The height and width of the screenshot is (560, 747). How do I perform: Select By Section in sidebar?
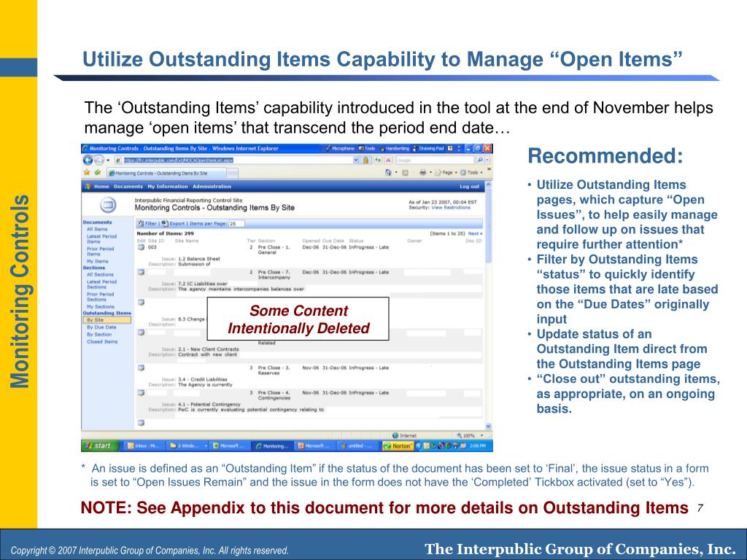click(x=99, y=335)
